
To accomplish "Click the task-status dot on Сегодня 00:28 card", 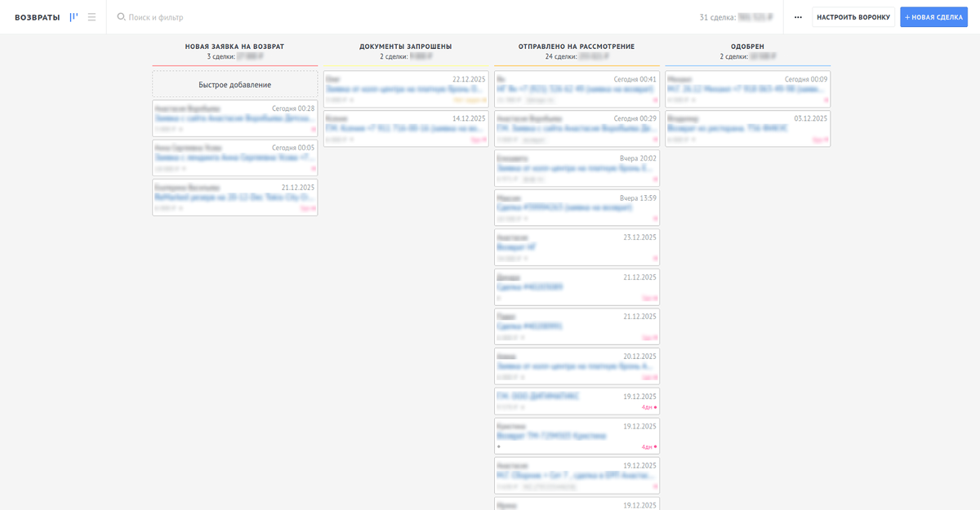I will [314, 129].
